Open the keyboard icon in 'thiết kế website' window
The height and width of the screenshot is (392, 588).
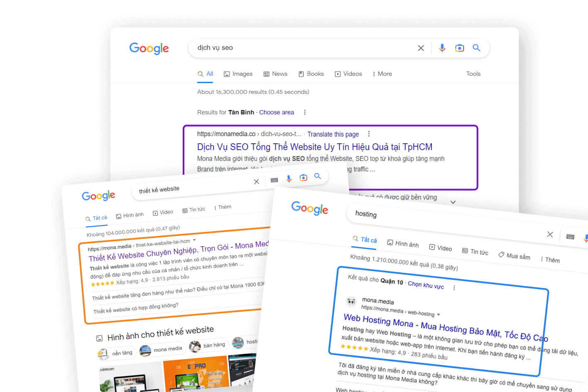(274, 180)
